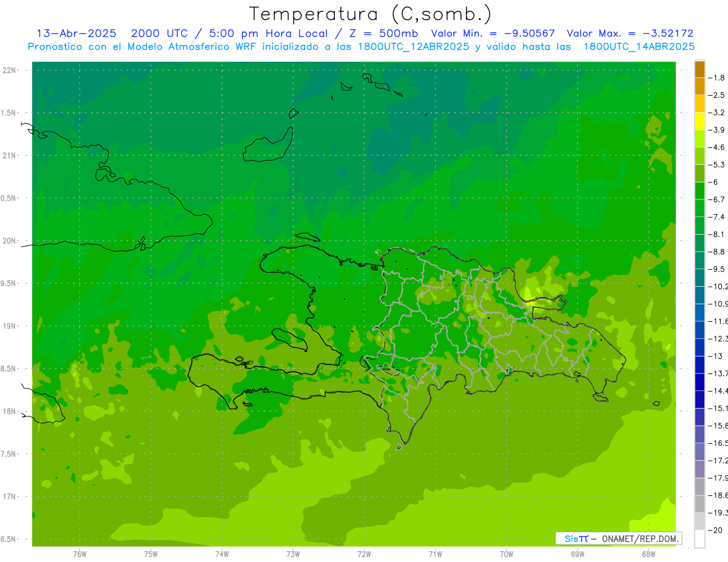
Task: Click the title 'Temperatura (C,somb.)'
Action: (x=370, y=14)
